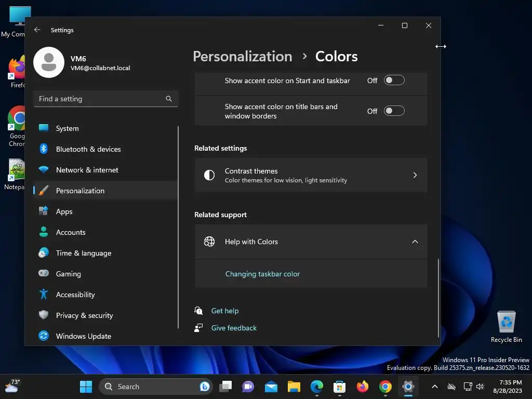The image size is (532, 399).
Task: Open Recycle Bin on the desktop
Action: (506, 326)
